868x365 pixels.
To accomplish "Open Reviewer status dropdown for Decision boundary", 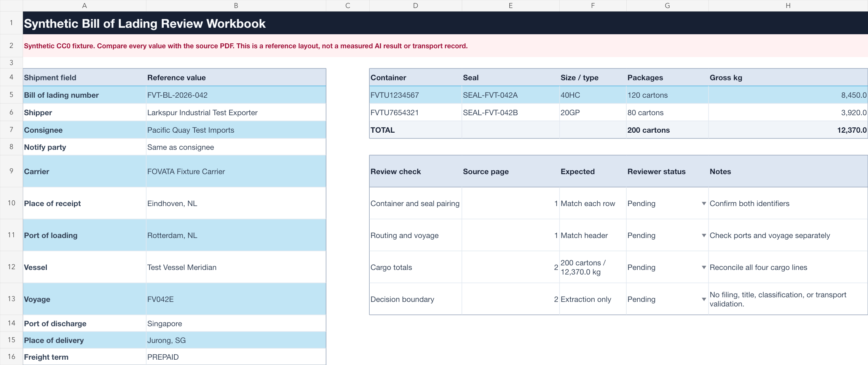I will (x=704, y=299).
